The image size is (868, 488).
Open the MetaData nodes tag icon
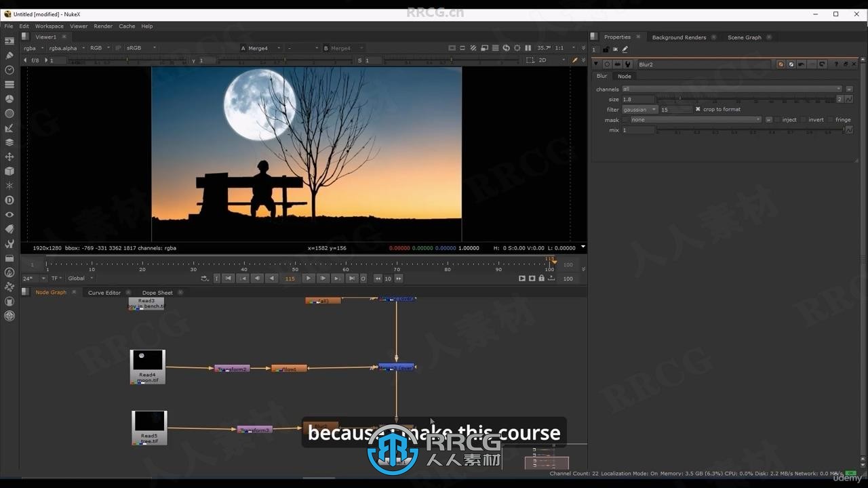(x=9, y=229)
